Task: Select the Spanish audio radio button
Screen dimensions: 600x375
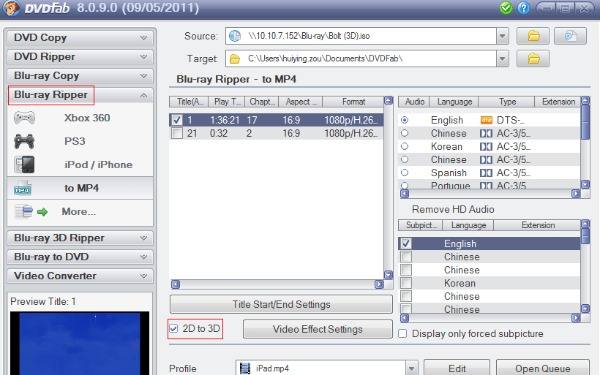Action: click(x=404, y=173)
